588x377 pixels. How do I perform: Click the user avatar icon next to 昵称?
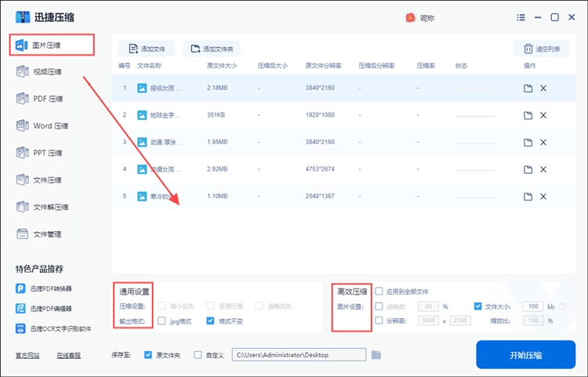tap(409, 17)
